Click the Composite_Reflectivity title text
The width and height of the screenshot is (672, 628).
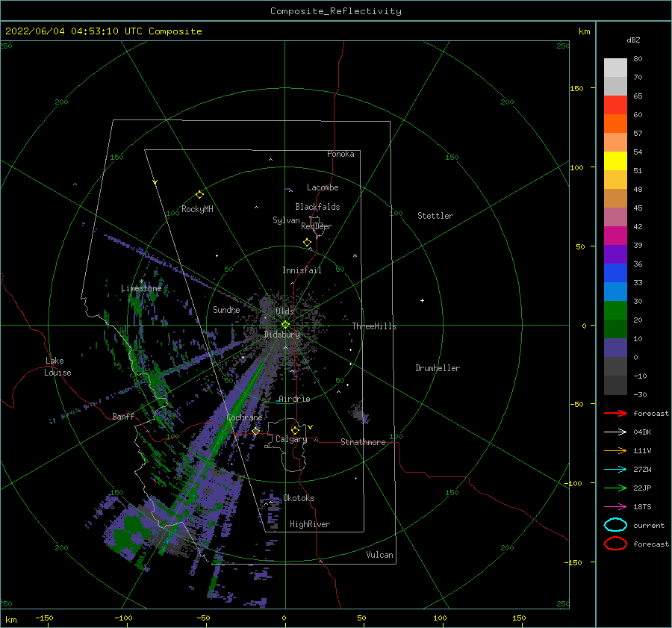335,11
